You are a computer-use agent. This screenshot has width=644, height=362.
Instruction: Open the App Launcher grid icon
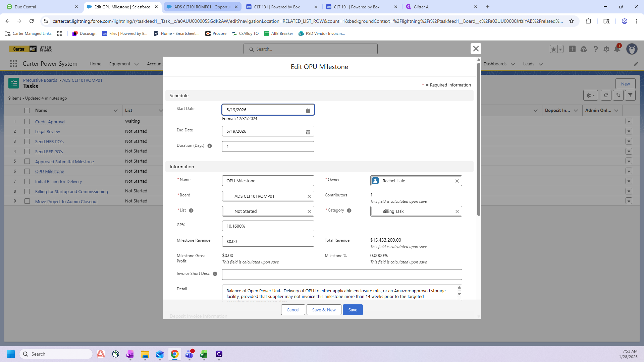13,64
